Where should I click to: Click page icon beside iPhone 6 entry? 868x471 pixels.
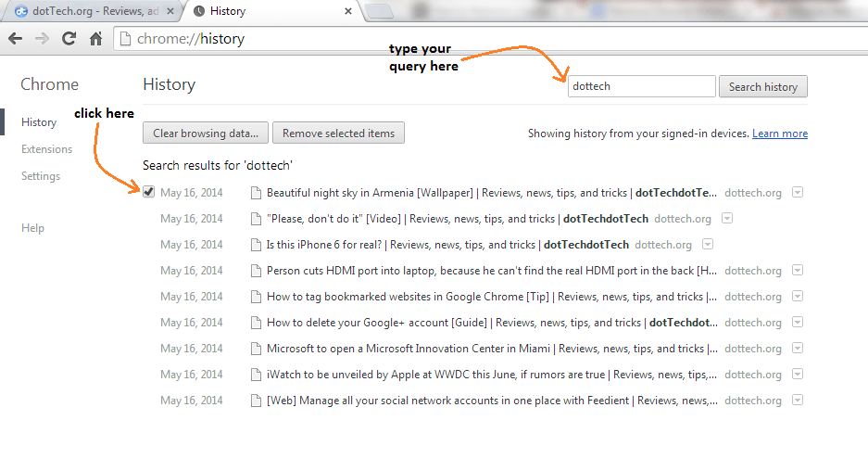(256, 245)
